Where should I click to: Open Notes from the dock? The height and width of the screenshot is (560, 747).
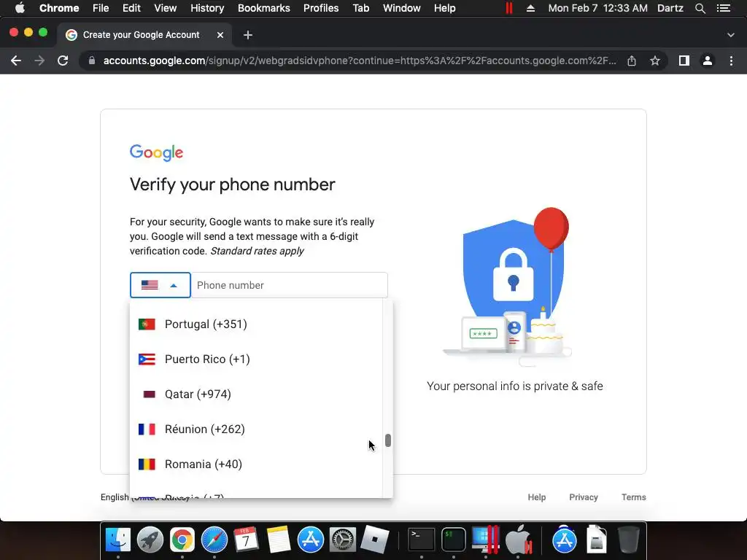279,540
